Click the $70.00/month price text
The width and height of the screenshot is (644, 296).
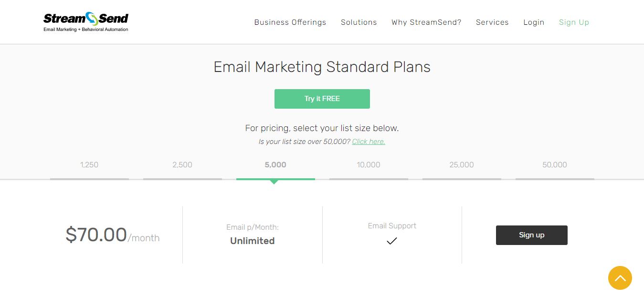pyautogui.click(x=113, y=235)
